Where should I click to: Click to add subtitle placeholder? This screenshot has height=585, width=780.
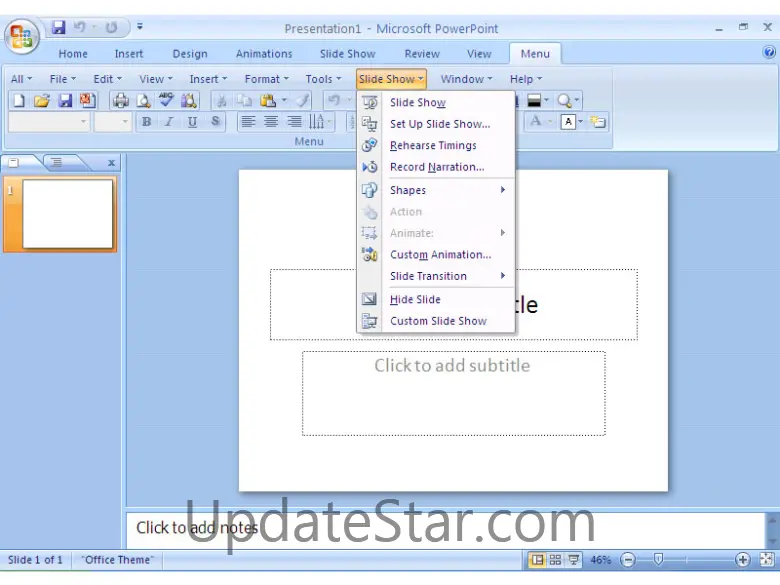point(454,393)
